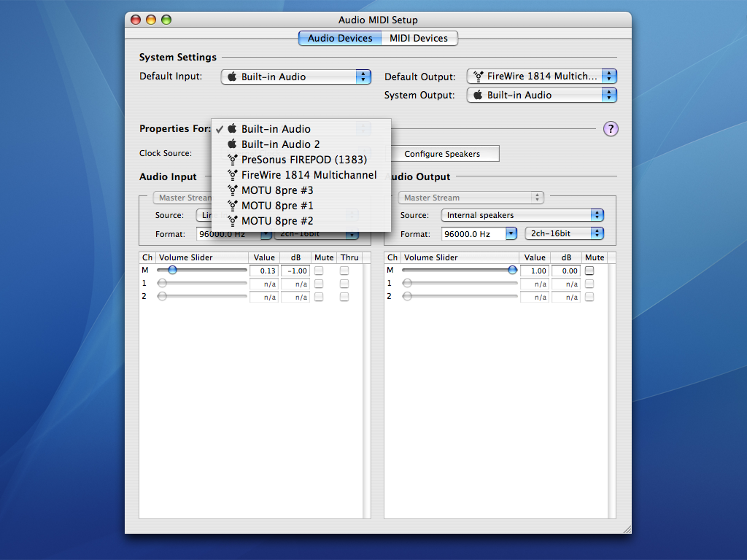Pick MOTU 8pre #1 from the menu
Viewport: 747px width, 560px height.
point(301,206)
